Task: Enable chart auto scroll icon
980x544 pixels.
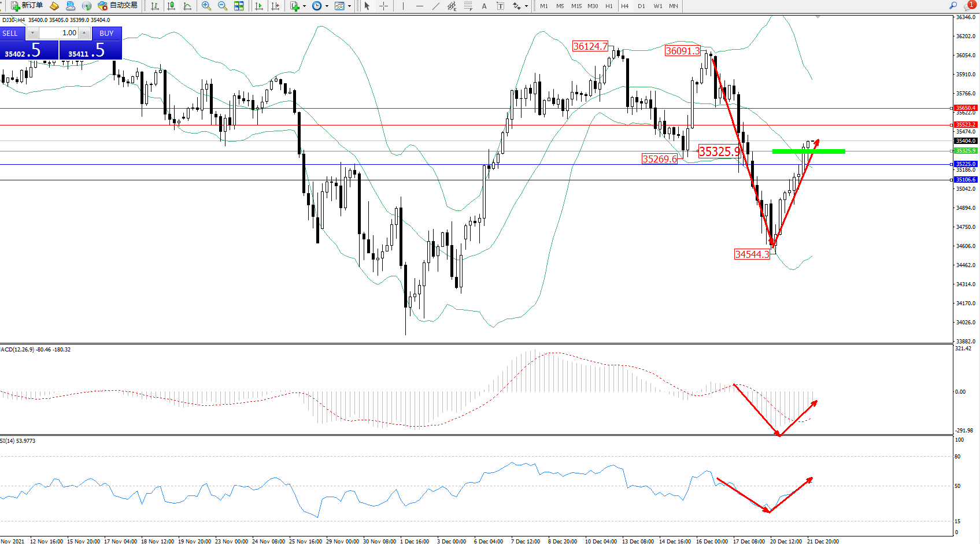Action: 259,6
